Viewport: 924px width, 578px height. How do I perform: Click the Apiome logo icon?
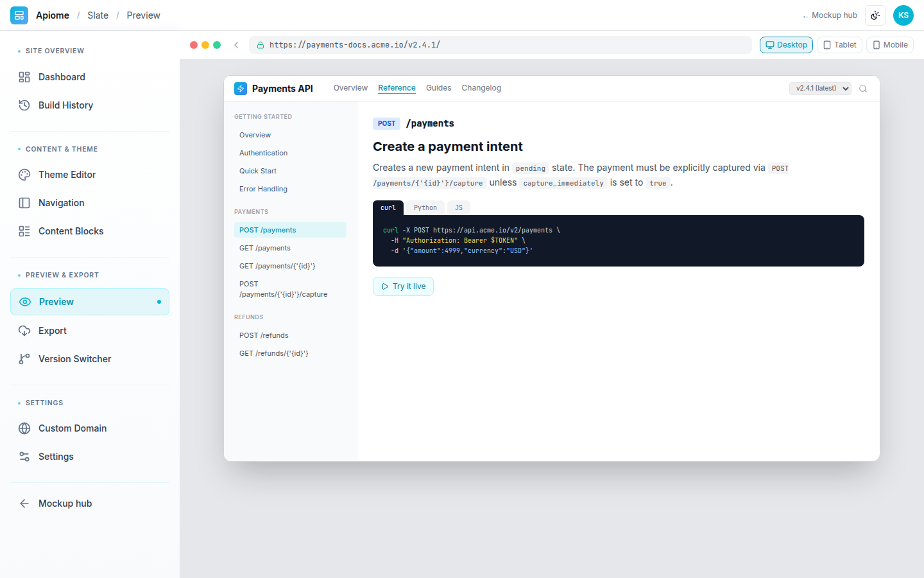[19, 15]
